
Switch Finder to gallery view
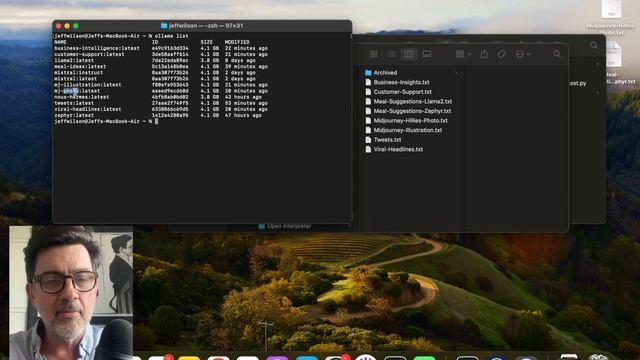pos(427,54)
